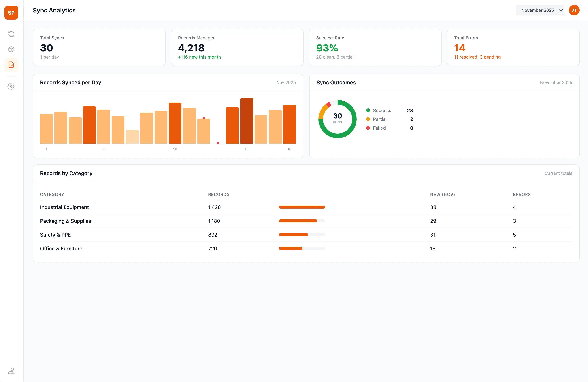
Task: Click the 1,180 records value
Action: (214, 221)
